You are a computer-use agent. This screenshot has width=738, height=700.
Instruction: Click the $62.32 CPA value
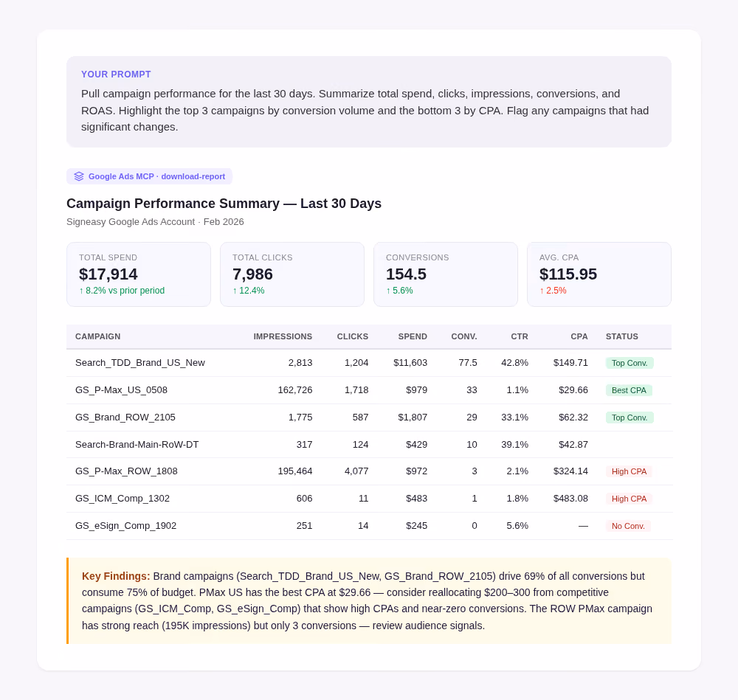(573, 417)
